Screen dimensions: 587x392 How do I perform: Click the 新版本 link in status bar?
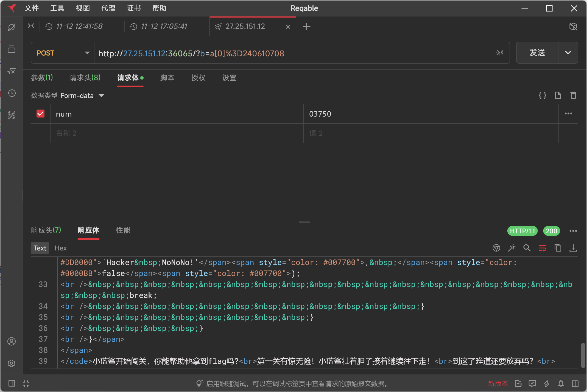(498, 383)
